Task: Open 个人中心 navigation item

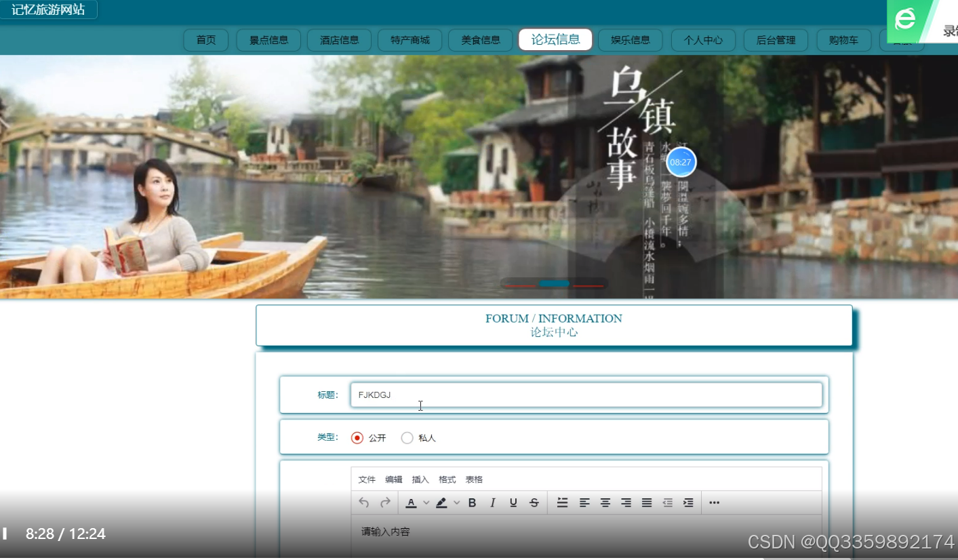Action: [x=703, y=40]
